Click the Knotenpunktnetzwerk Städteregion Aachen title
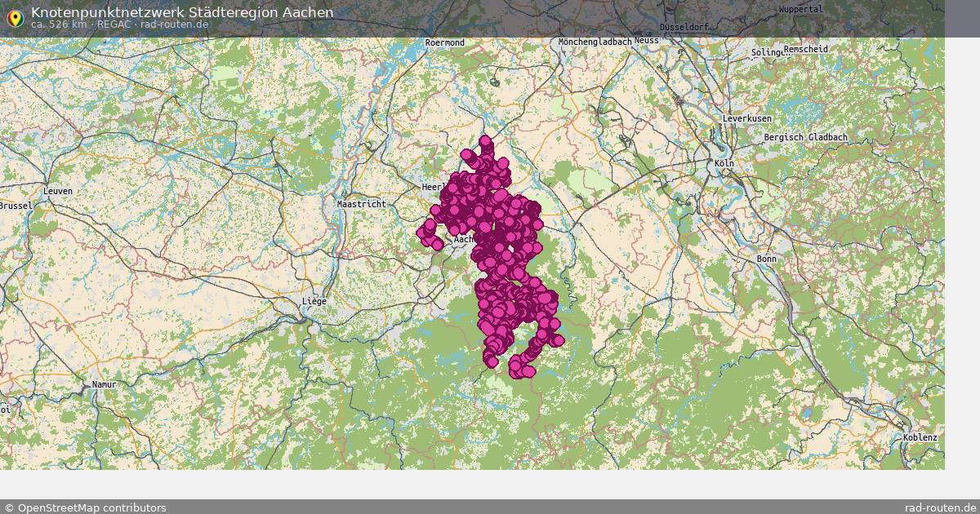The height and width of the screenshot is (514, 980). pos(181,11)
